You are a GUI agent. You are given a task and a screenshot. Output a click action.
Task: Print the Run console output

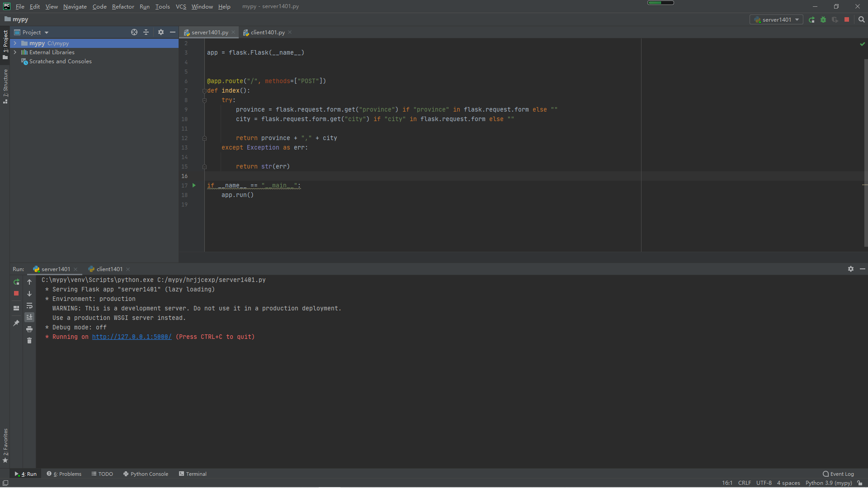(x=29, y=329)
